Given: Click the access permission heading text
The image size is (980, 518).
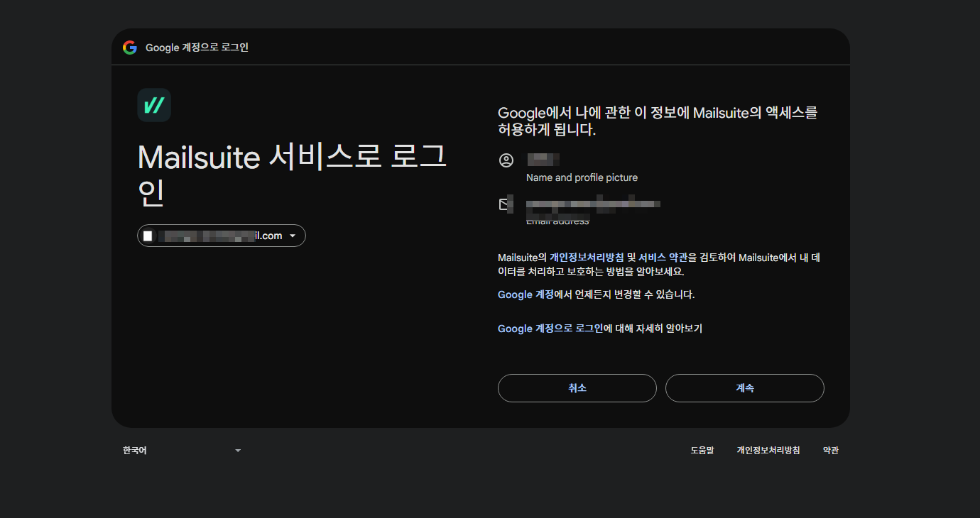Looking at the screenshot, I should (658, 121).
